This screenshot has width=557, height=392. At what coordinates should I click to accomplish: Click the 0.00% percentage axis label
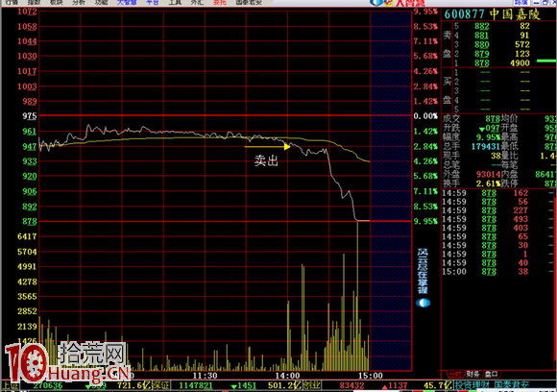click(425, 116)
